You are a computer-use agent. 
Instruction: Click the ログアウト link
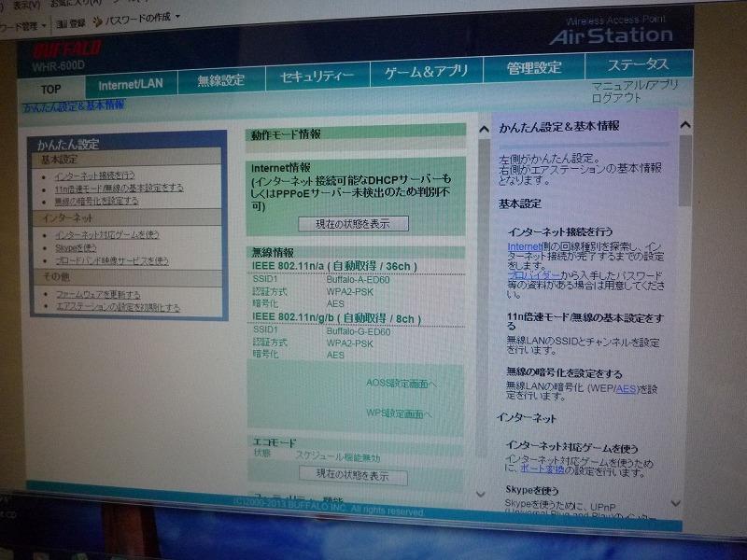coord(616,98)
